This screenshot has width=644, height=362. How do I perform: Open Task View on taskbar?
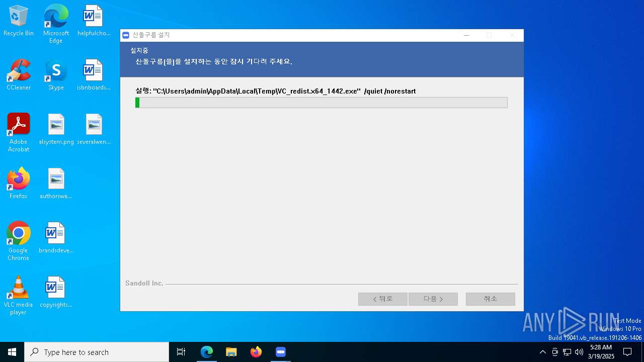coord(181,352)
